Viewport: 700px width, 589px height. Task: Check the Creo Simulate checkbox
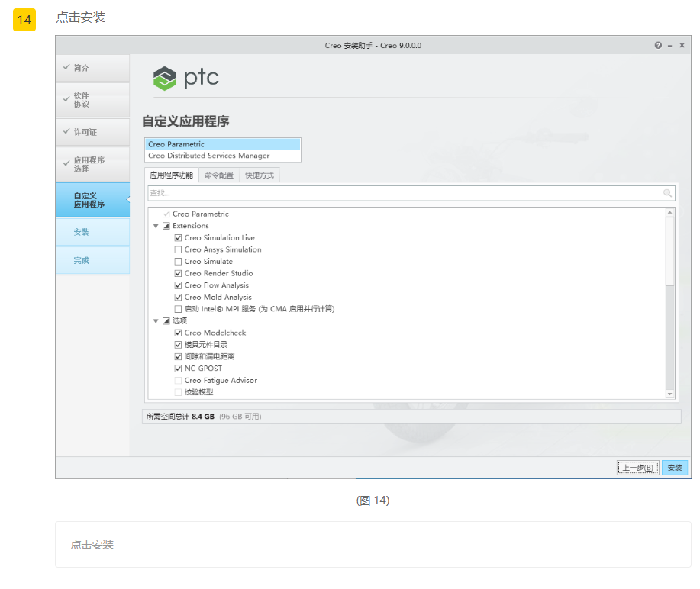pos(178,262)
